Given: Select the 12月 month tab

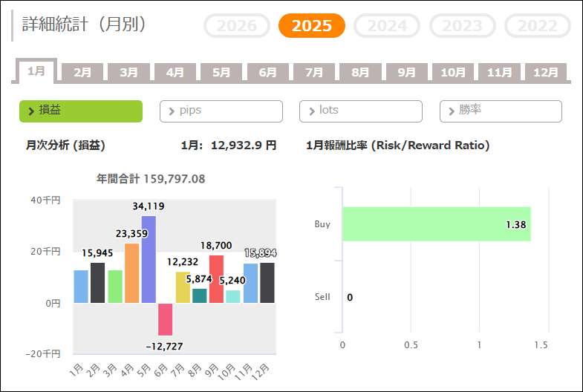Looking at the screenshot, I should [x=546, y=73].
